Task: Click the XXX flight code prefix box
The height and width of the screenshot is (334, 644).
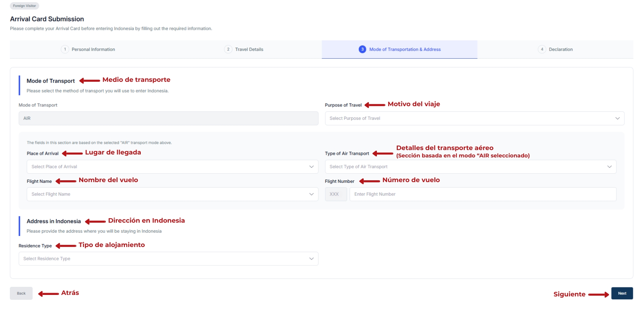Action: pyautogui.click(x=336, y=194)
